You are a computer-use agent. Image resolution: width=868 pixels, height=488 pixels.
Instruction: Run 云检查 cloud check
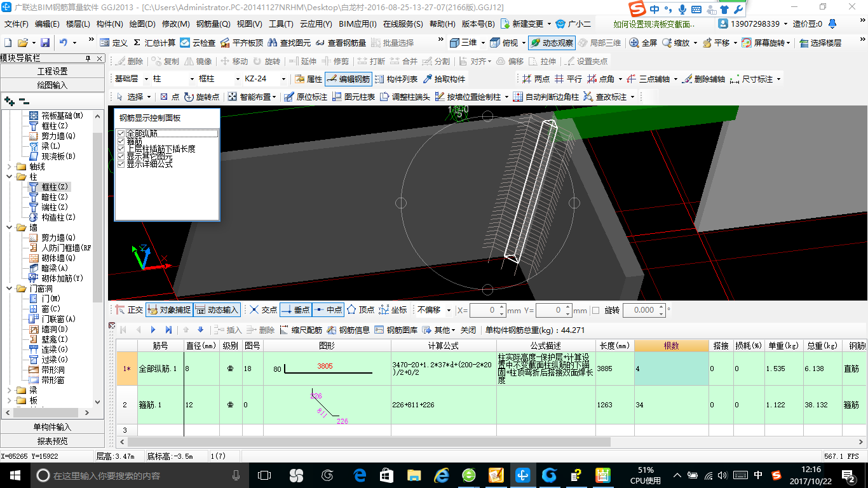click(x=198, y=43)
